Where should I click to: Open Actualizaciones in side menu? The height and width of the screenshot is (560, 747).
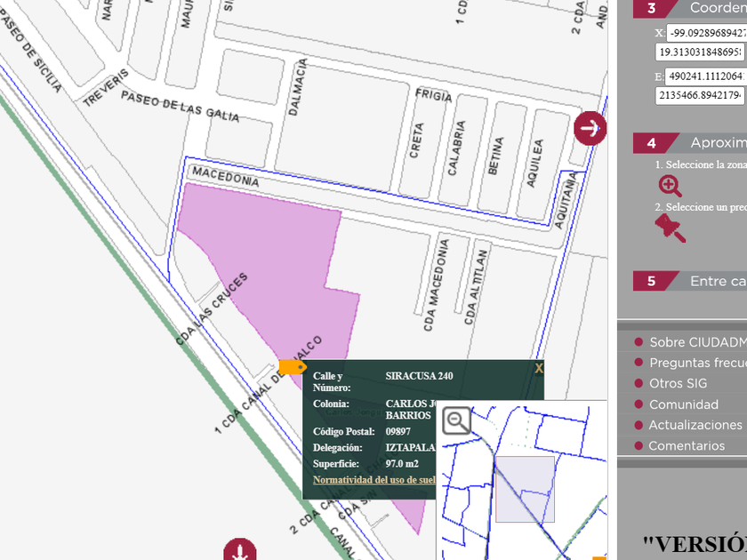695,425
